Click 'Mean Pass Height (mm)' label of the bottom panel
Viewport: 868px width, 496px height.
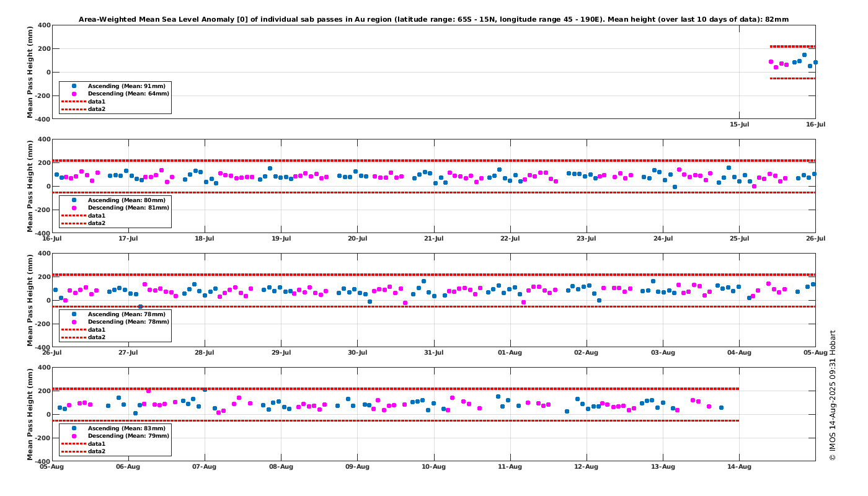coord(30,414)
